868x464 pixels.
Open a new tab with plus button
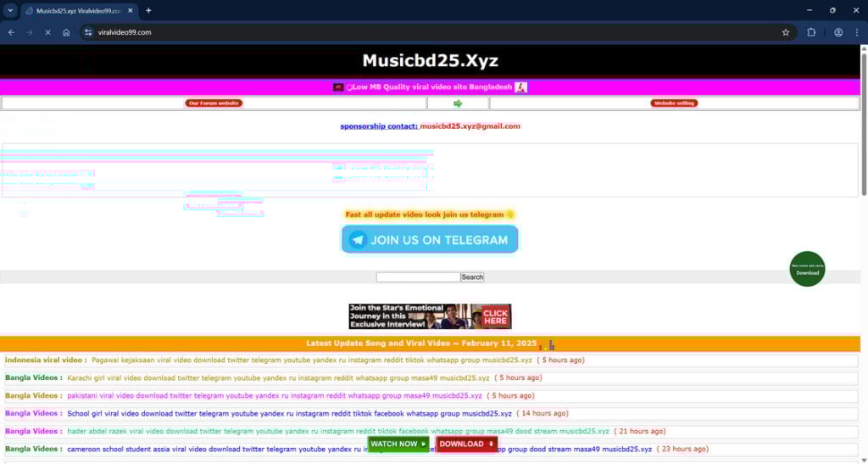coord(148,10)
